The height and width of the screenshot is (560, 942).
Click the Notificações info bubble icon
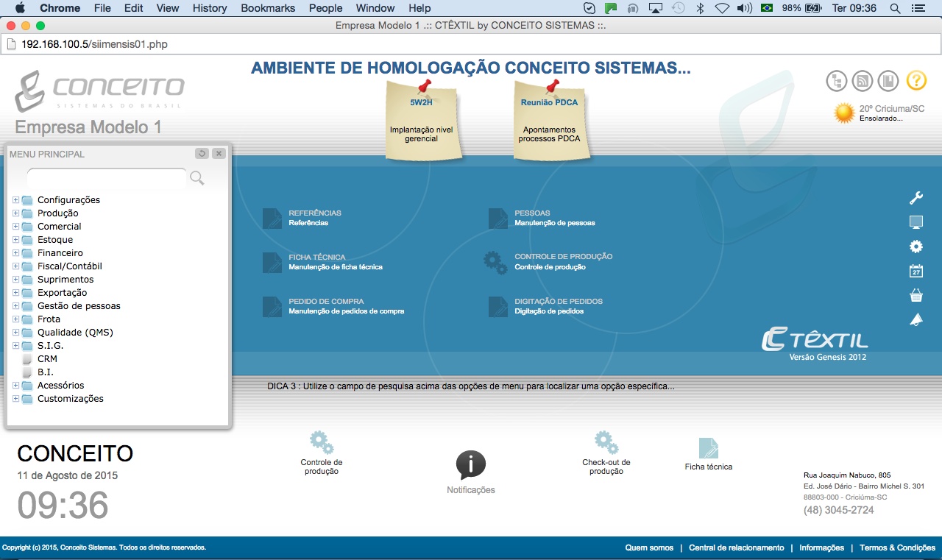click(x=471, y=465)
